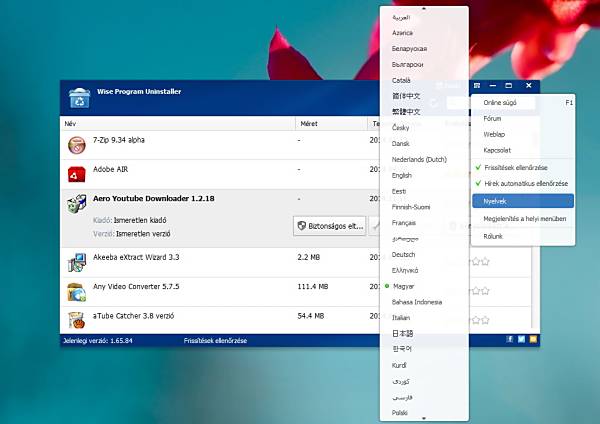
Task: Click the last rating star for aTube Catcher
Action: coord(485,320)
